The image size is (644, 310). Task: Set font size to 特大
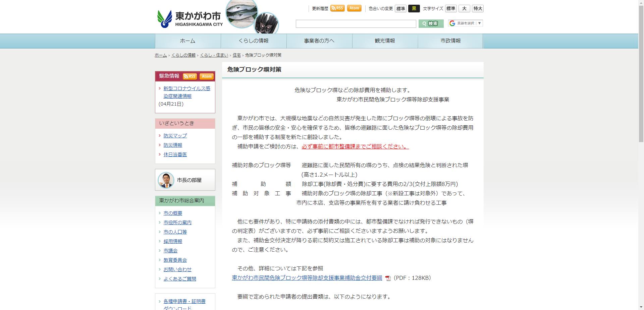pos(478,8)
